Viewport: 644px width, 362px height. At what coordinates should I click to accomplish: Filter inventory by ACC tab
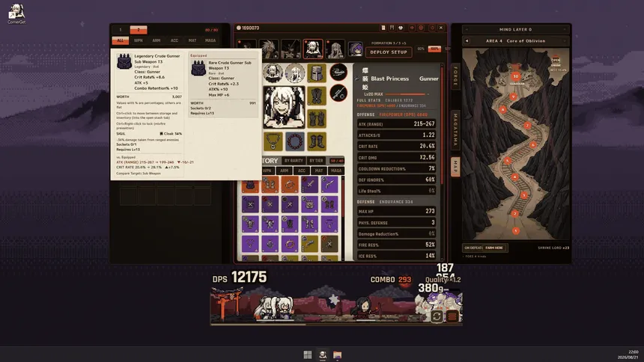302,171
